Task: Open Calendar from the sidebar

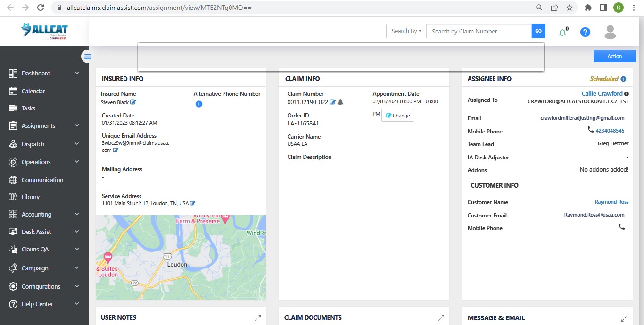Action: [33, 91]
